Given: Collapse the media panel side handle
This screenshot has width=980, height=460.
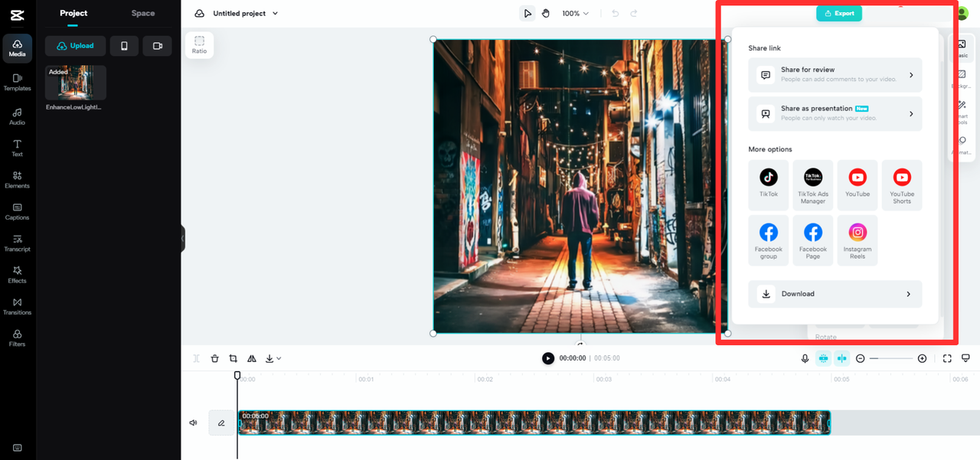Looking at the screenshot, I should tap(182, 238).
